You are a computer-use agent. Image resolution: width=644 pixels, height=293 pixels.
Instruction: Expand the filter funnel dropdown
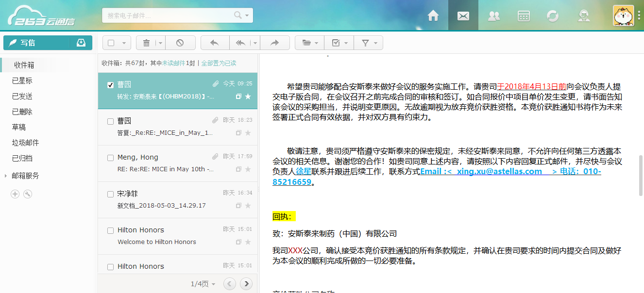pos(369,43)
